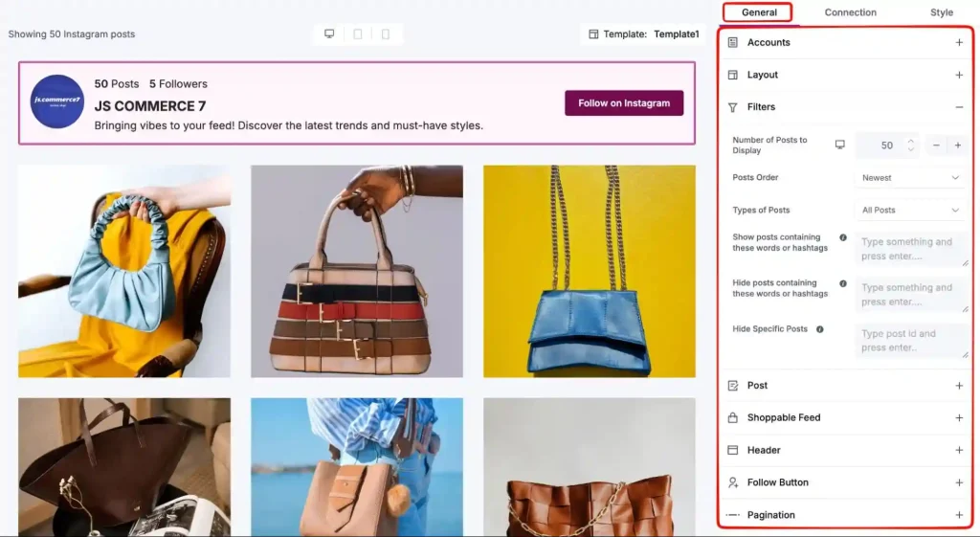980x537 pixels.
Task: Open the striped belted handbag post
Action: click(357, 271)
